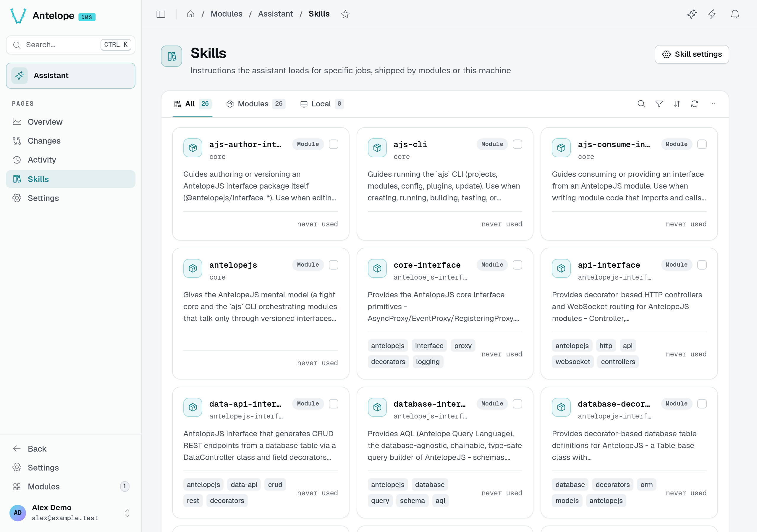The image size is (757, 532).
Task: Open notifications bell
Action: pos(735,14)
